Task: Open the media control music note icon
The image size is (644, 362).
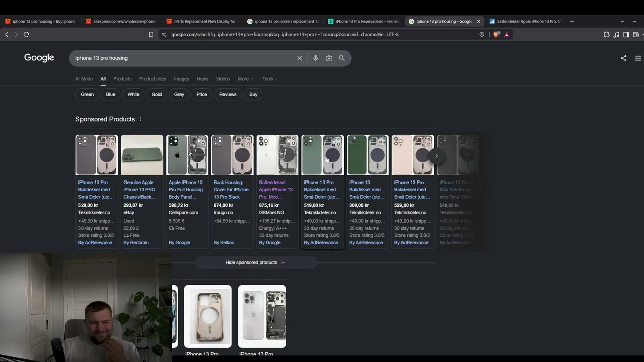Action: [616, 35]
